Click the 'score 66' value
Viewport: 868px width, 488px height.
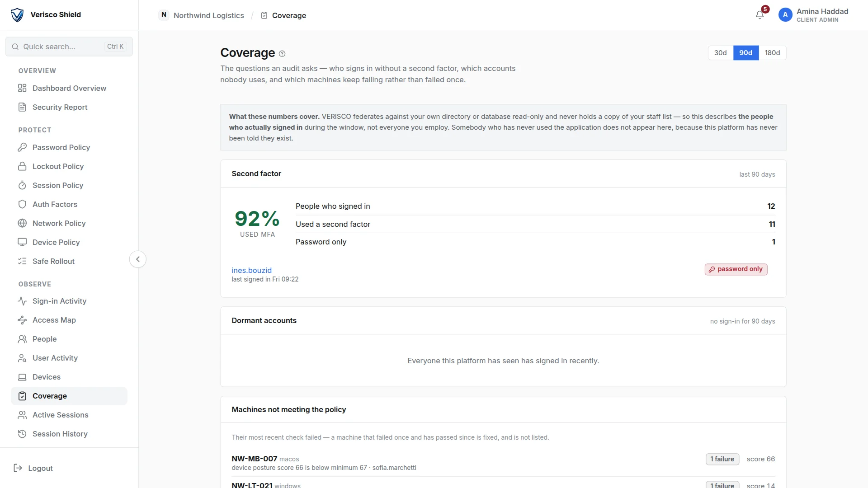point(760,459)
